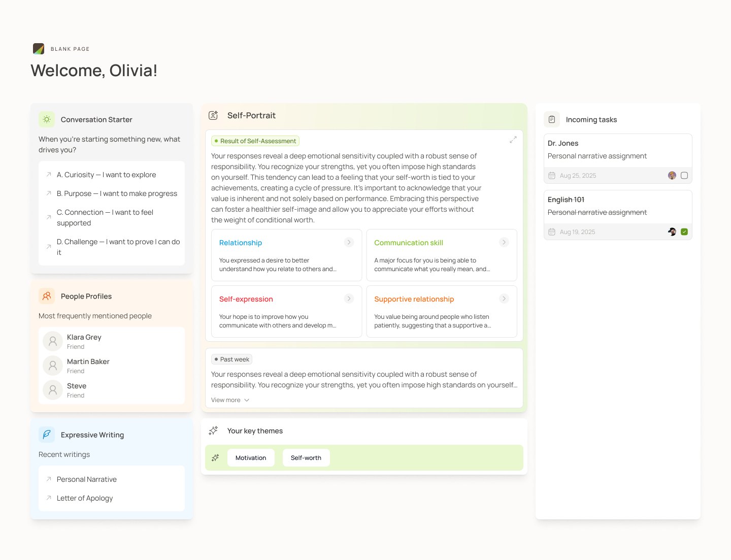Click the Dr. Jones task title
Viewport: 731px width, 560px height.
coord(563,143)
